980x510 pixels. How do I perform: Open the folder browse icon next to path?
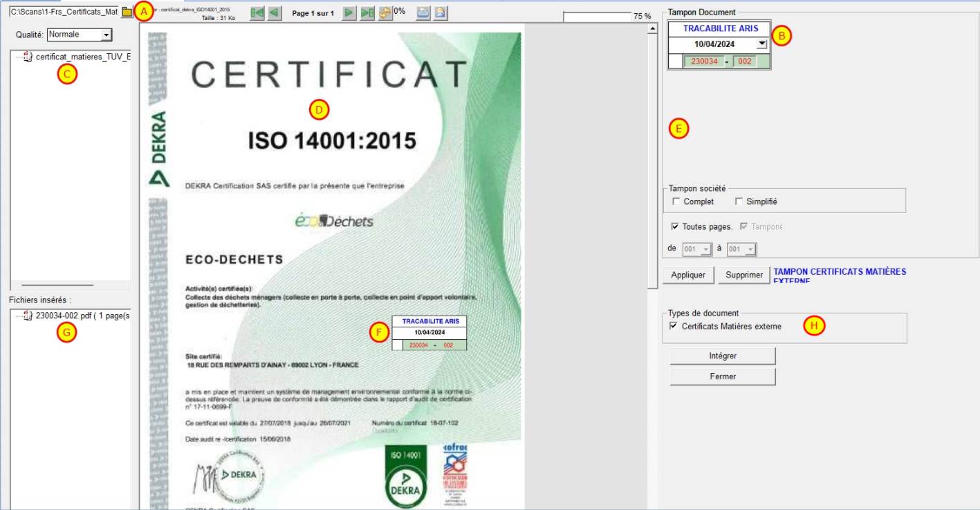127,12
